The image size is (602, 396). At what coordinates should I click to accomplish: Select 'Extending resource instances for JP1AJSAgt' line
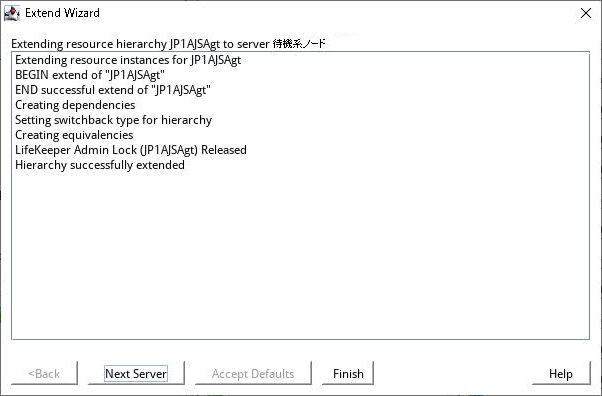point(128,60)
